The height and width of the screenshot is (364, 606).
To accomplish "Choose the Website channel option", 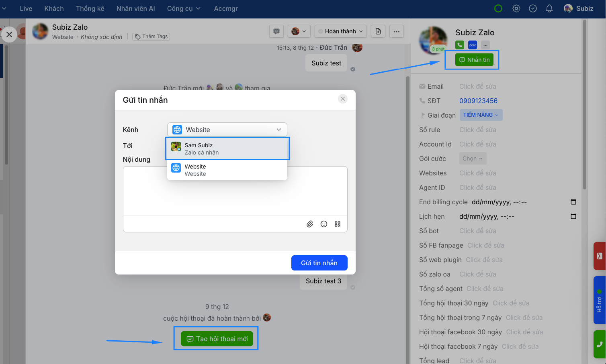I will [x=227, y=170].
